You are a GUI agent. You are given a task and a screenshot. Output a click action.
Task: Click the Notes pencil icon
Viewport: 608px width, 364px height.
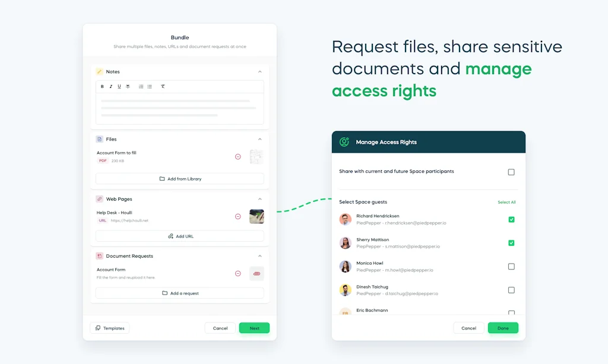pyautogui.click(x=99, y=72)
